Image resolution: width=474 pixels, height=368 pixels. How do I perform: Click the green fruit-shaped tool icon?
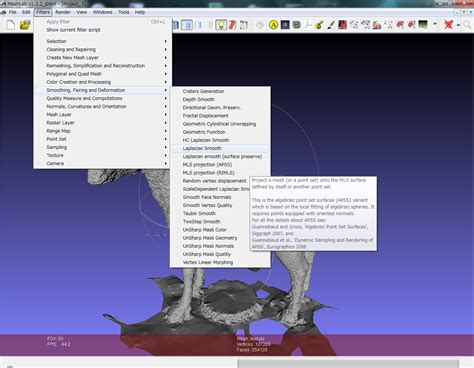[319, 25]
